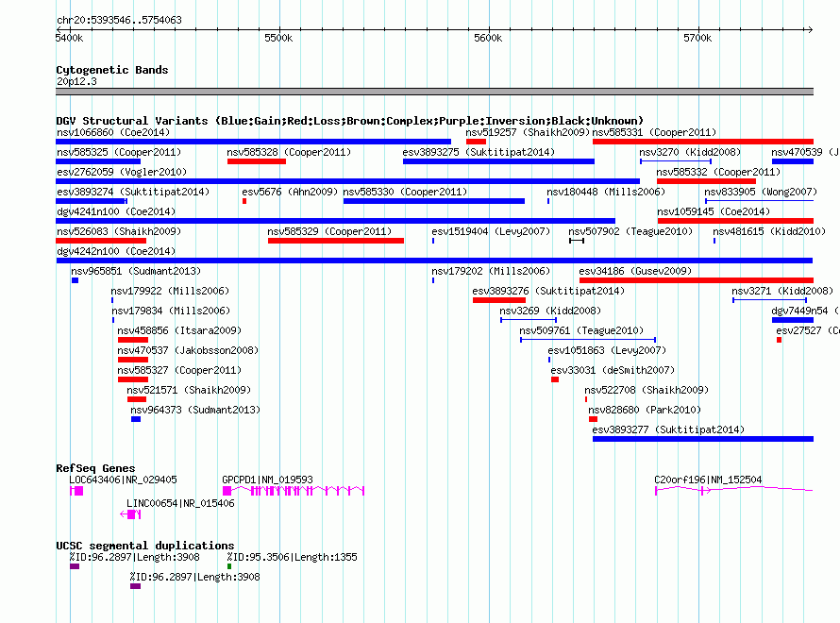The height and width of the screenshot is (623, 840).
Task: Click the nsv3270 (Kidd2008) variant label
Action: (690, 152)
